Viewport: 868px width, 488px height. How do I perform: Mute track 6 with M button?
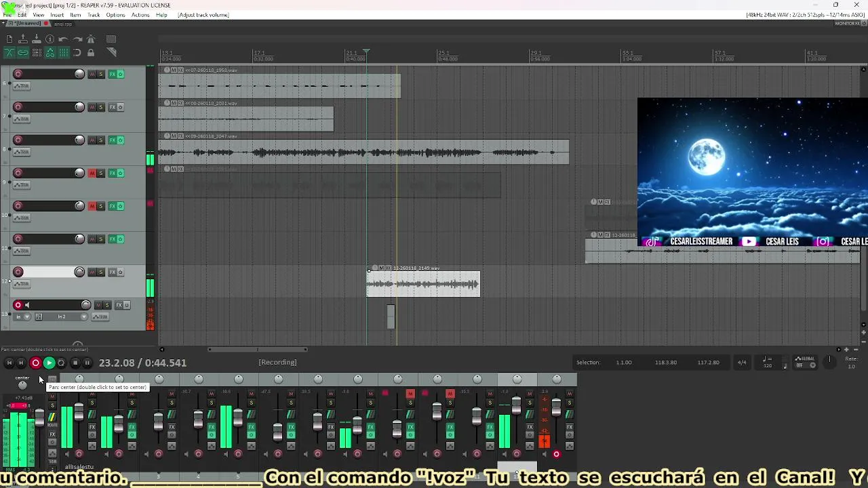tap(92, 74)
